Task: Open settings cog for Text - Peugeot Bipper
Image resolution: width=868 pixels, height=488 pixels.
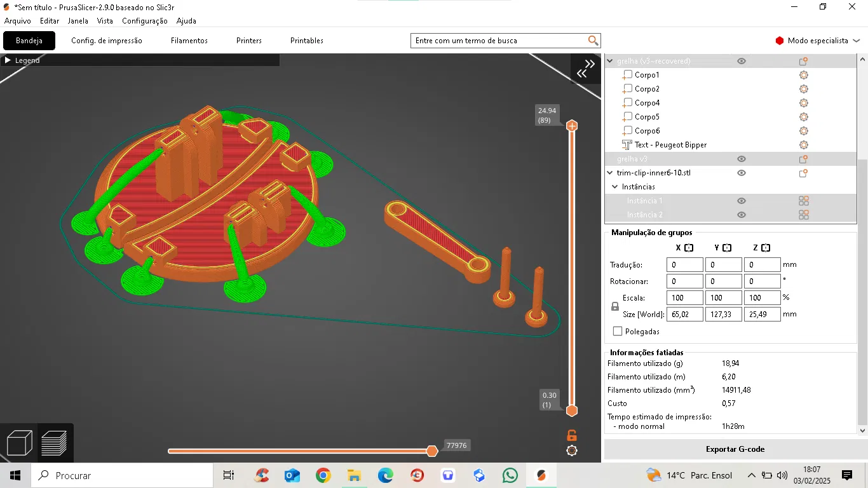Action: [x=803, y=145]
